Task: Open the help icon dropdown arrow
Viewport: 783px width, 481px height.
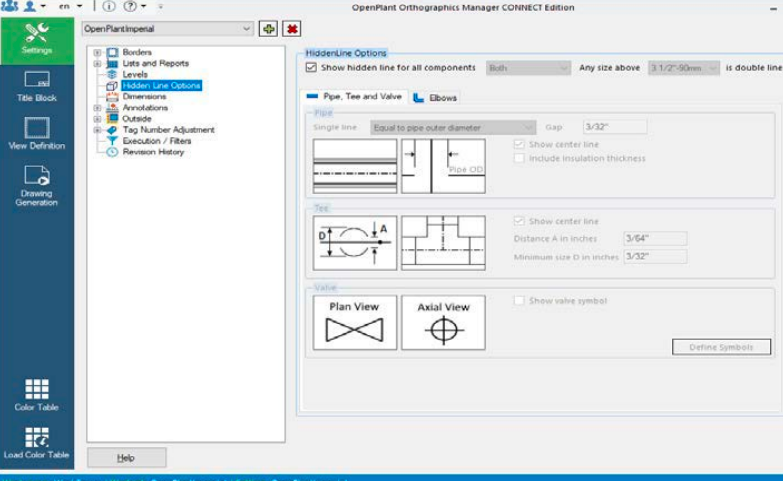Action: 144,6
